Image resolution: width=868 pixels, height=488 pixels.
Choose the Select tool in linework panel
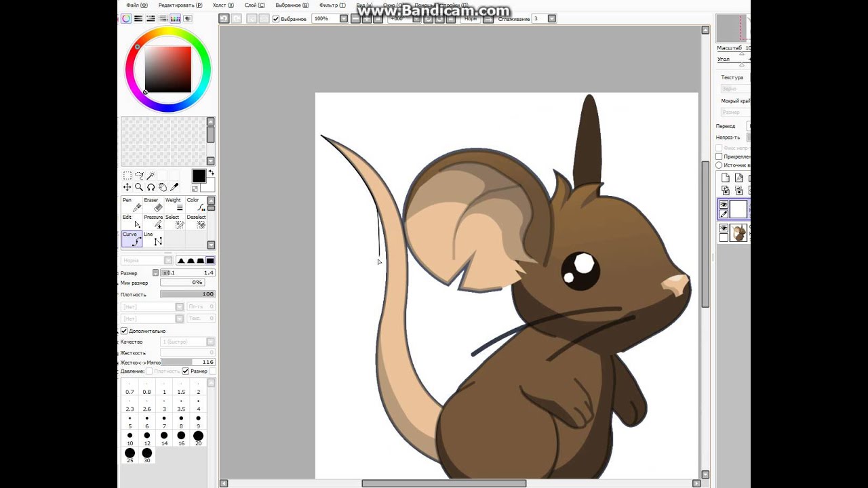(x=174, y=222)
